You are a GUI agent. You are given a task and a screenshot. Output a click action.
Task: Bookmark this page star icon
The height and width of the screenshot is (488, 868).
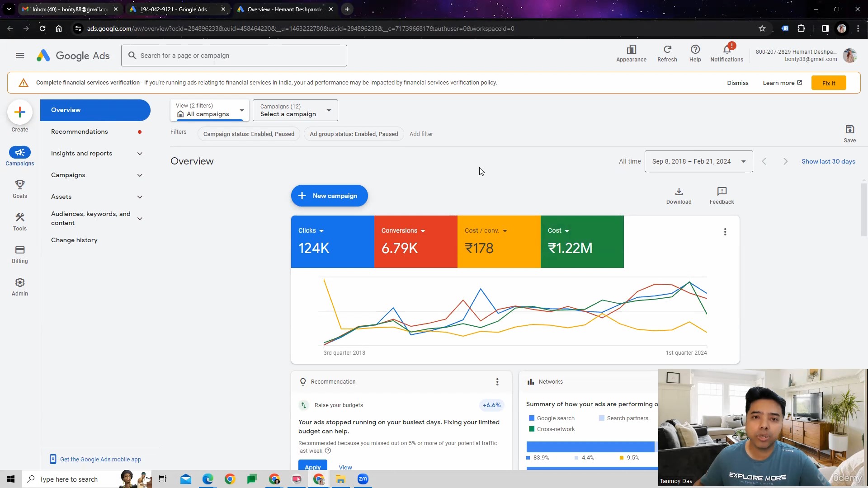click(762, 28)
